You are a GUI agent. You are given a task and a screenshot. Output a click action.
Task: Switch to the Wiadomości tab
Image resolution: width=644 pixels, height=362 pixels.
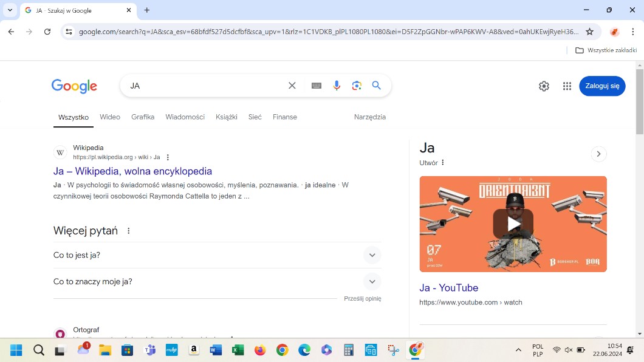(185, 117)
